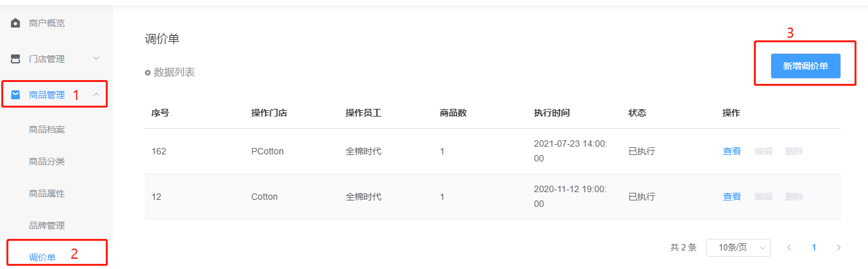View record 162 via 查看 link
The height and width of the screenshot is (269, 868).
point(731,151)
